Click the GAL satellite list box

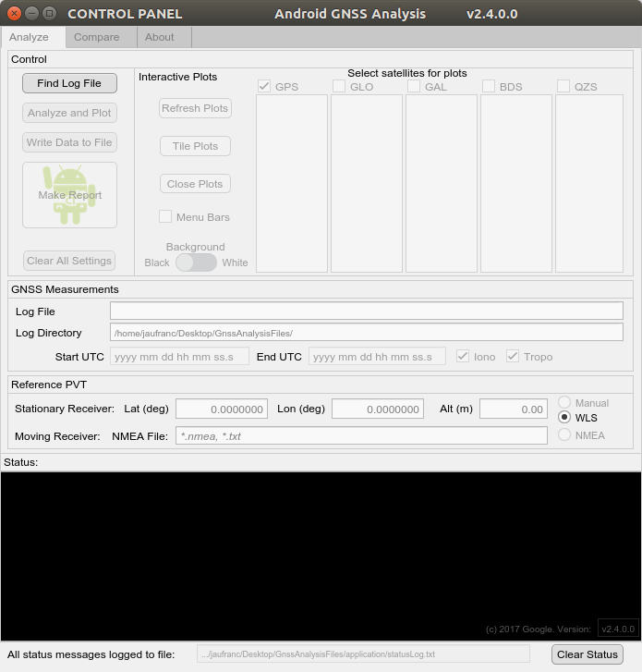point(442,183)
